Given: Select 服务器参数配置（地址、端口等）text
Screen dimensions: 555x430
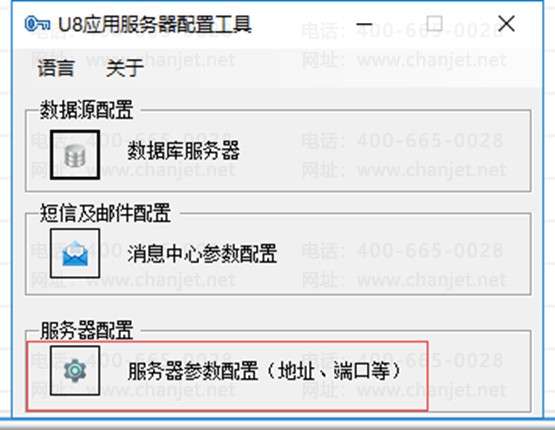Looking at the screenshot, I should pyautogui.click(x=264, y=371).
